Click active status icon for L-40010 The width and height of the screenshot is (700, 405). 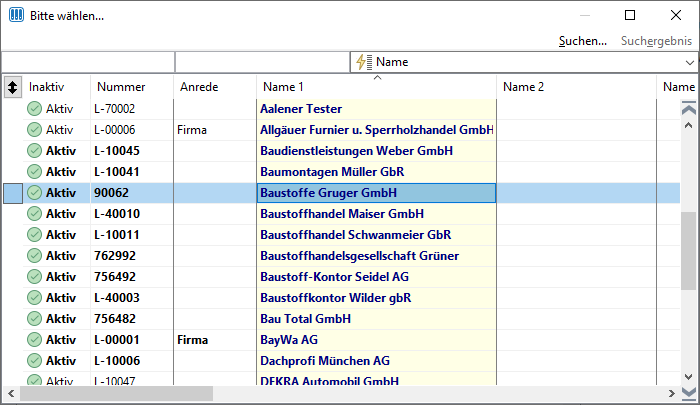coord(34,213)
